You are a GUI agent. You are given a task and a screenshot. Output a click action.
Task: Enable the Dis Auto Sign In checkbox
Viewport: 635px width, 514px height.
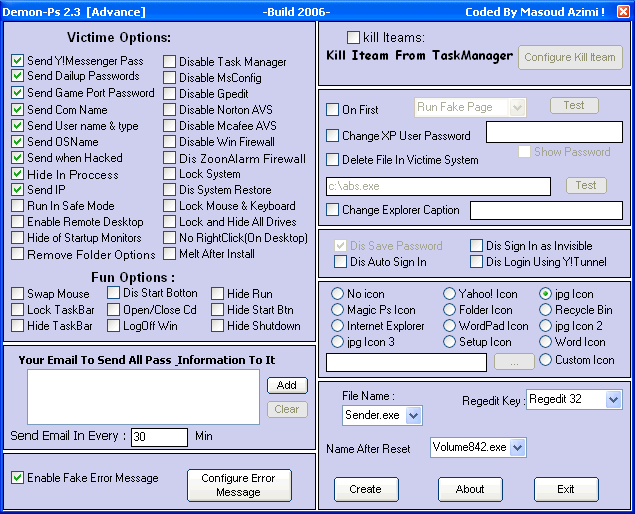pos(341,262)
